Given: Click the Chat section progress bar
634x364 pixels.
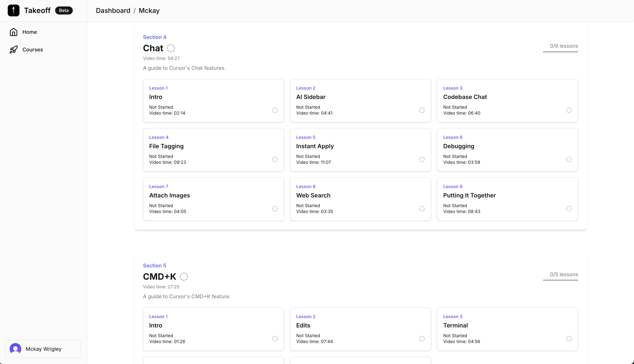Looking at the screenshot, I should click(560, 52).
